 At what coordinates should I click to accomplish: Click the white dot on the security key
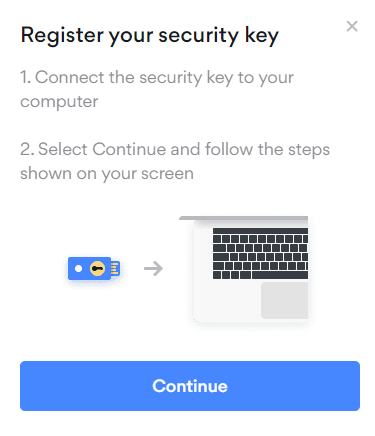tap(78, 268)
